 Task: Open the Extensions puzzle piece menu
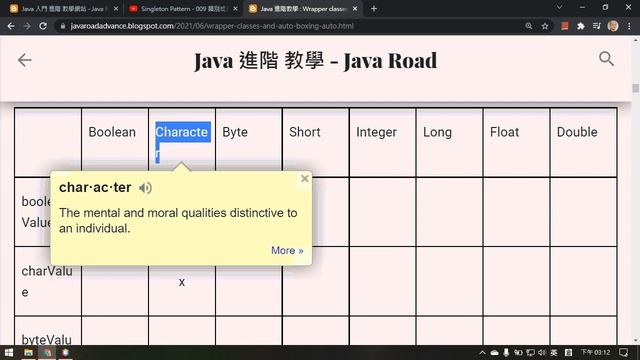(581, 26)
